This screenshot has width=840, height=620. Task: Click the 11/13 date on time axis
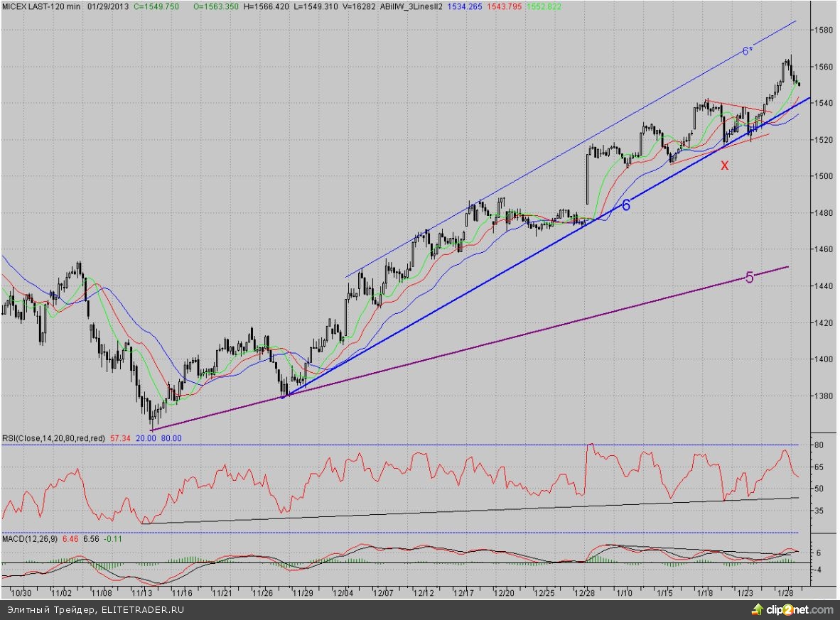pyautogui.click(x=144, y=592)
